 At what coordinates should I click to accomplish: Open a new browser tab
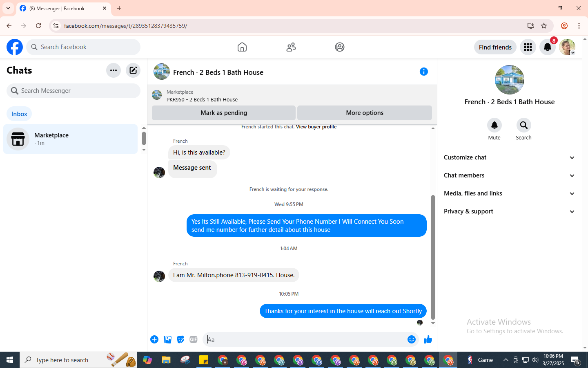tap(119, 8)
